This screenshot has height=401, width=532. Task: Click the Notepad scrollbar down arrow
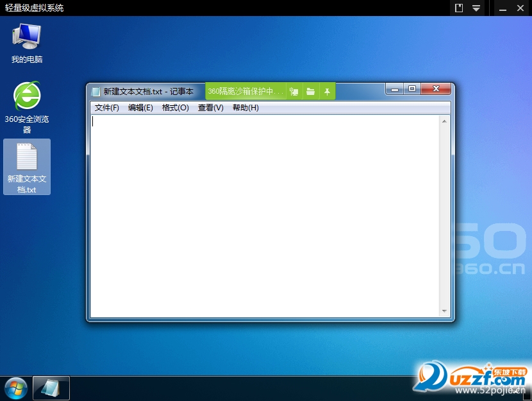[444, 311]
